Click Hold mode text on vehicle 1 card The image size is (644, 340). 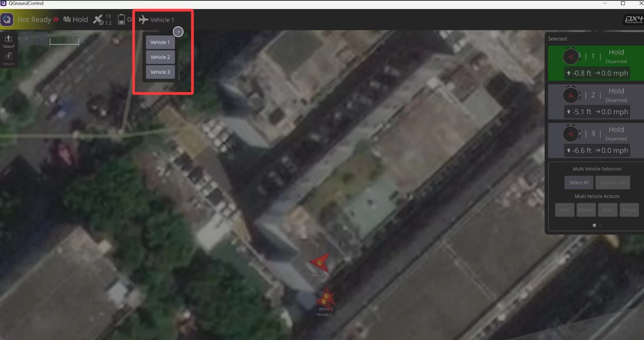click(x=616, y=52)
